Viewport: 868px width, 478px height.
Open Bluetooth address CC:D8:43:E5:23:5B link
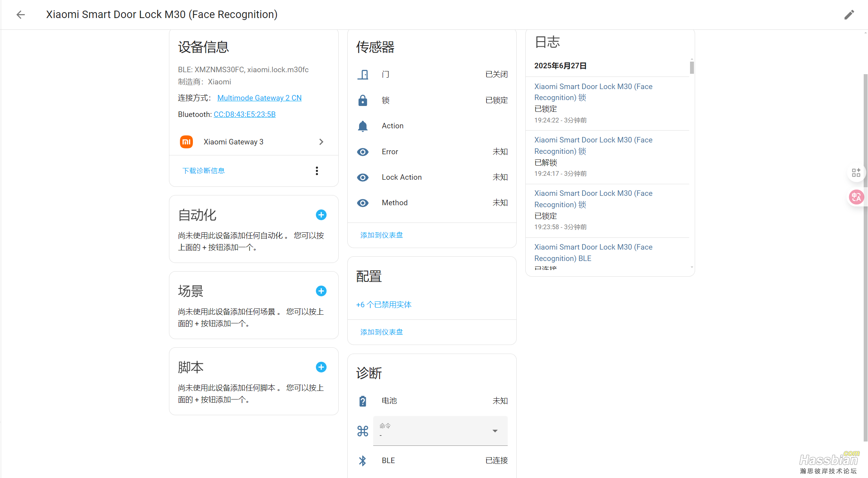pyautogui.click(x=245, y=115)
